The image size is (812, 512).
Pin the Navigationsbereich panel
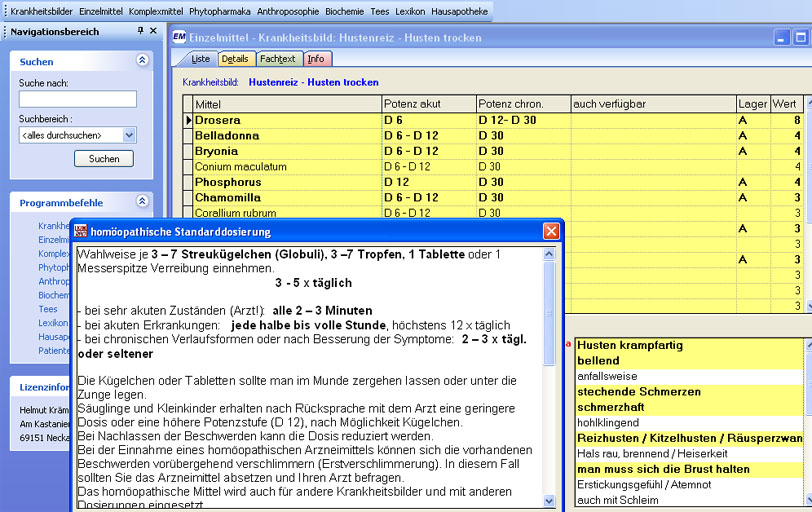[x=140, y=31]
